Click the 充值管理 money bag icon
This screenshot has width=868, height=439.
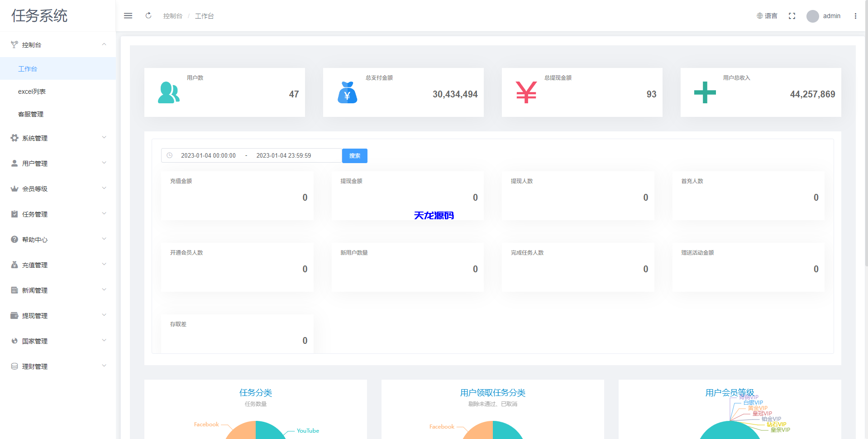(x=14, y=265)
